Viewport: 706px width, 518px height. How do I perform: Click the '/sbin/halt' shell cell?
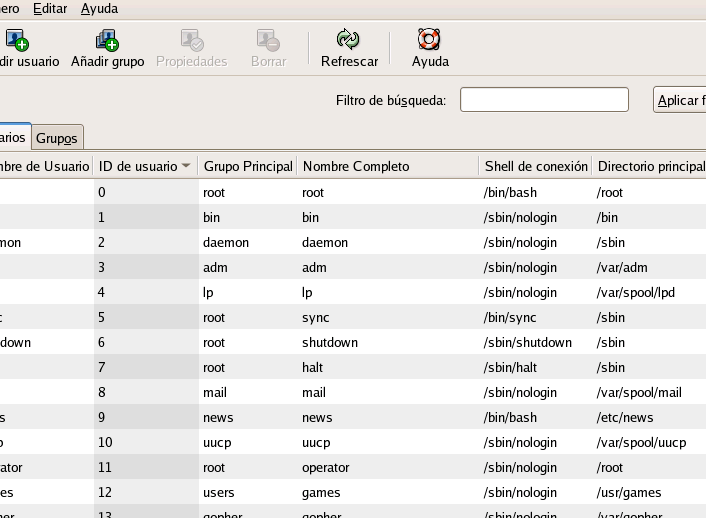[x=510, y=368]
